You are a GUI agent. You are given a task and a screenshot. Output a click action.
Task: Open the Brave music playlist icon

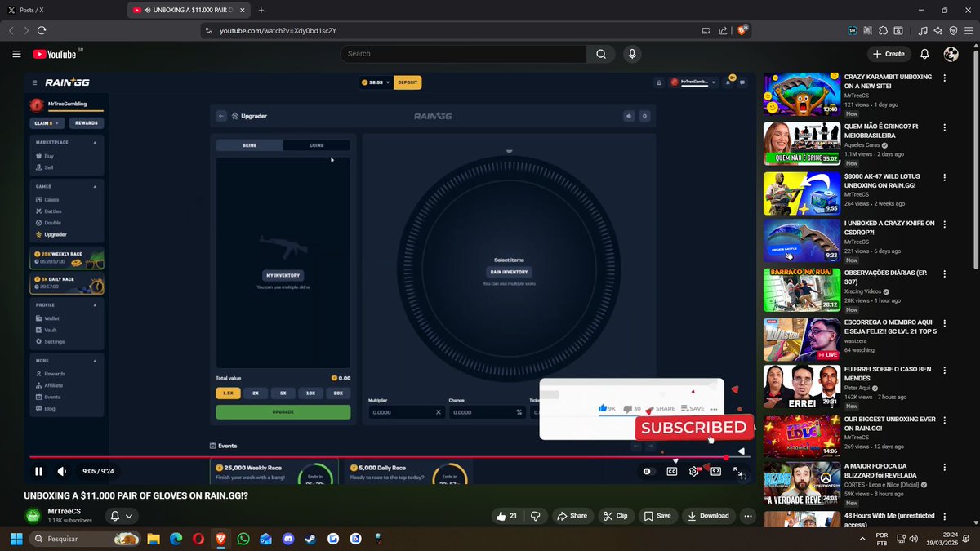click(923, 30)
